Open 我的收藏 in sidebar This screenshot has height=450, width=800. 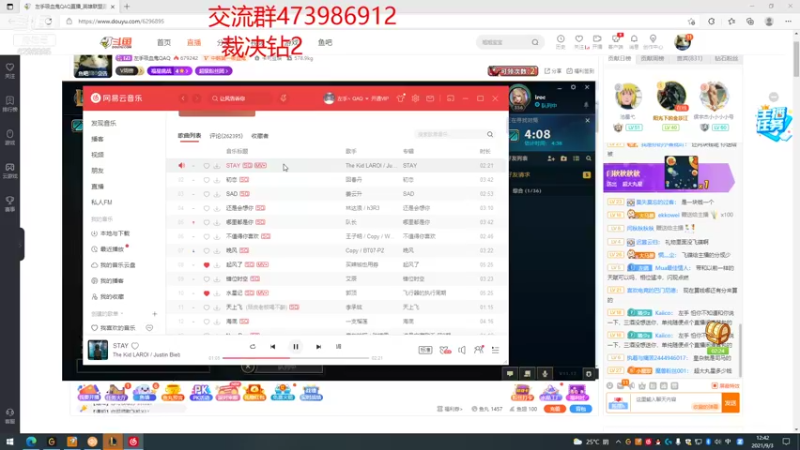pyautogui.click(x=108, y=297)
